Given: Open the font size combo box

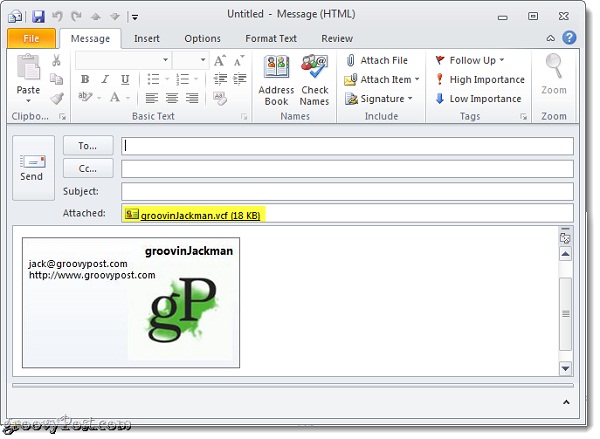Looking at the screenshot, I should pos(191,60).
